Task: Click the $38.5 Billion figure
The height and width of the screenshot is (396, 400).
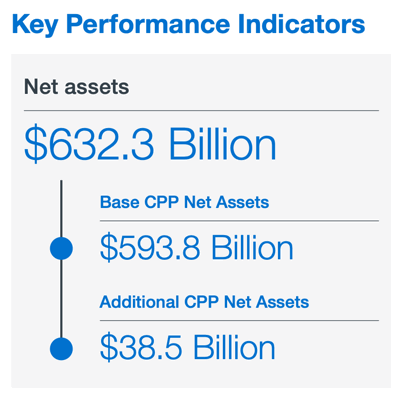Action: pyautogui.click(x=188, y=348)
